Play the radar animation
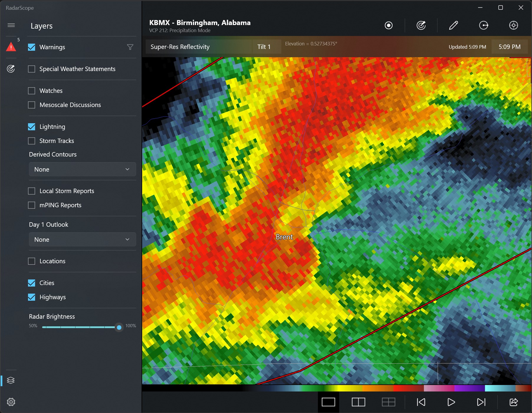532x413 pixels. 451,402
